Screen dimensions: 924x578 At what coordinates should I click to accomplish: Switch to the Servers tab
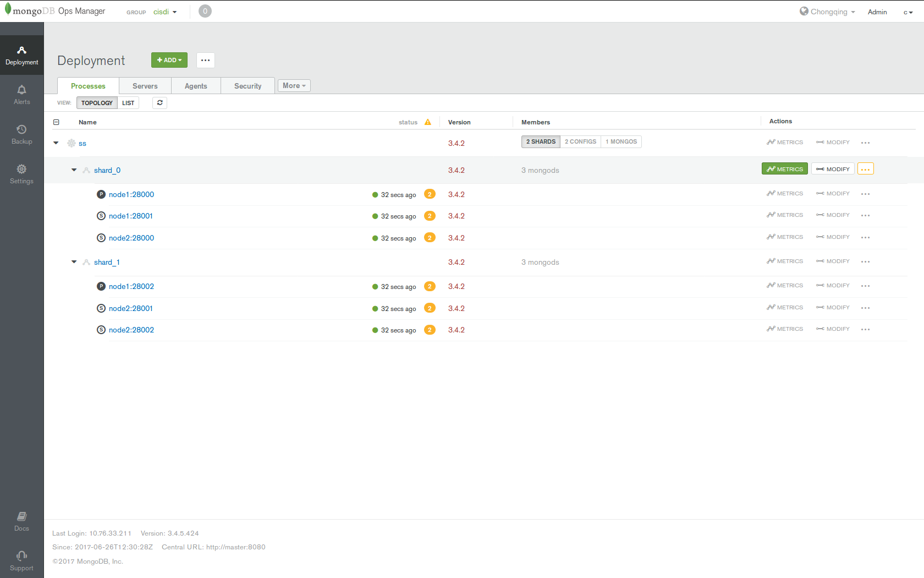(x=145, y=85)
